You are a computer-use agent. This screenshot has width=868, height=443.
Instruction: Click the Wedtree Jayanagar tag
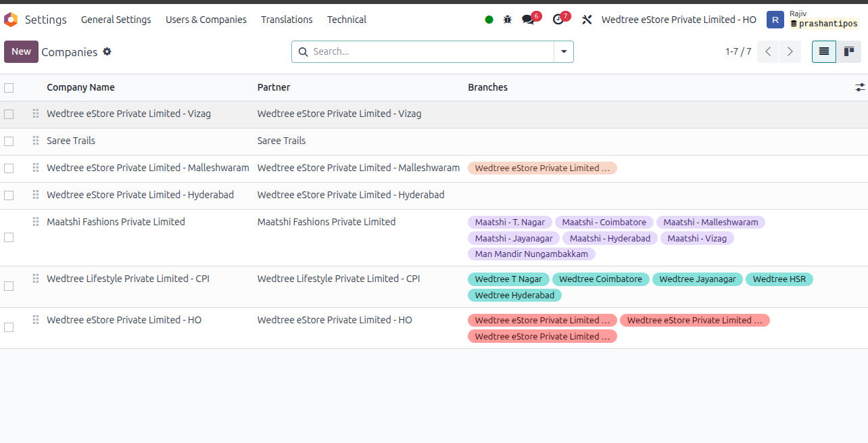[x=698, y=279]
